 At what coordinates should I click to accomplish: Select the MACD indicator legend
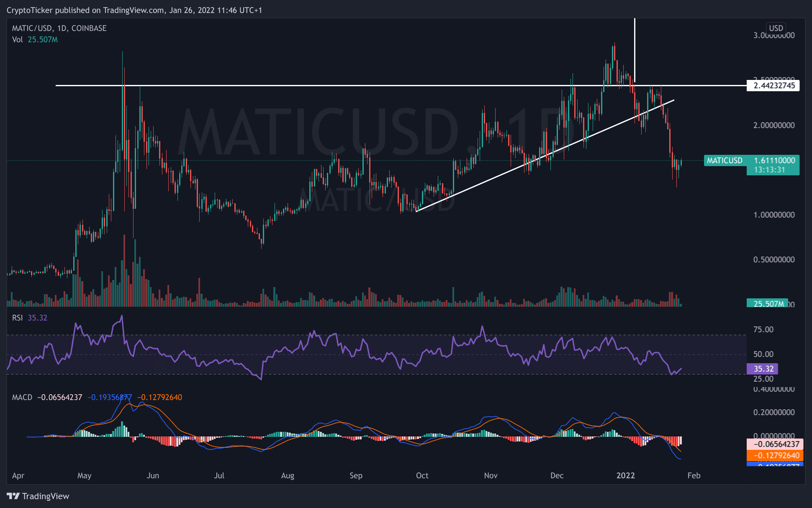(x=22, y=397)
